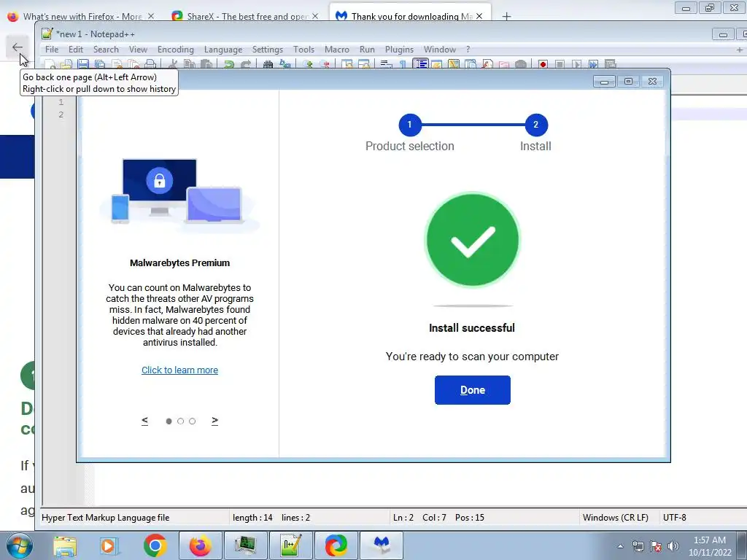Click the Zoom Out icon in Notepad++ toolbar
The width and height of the screenshot is (747, 560).
(325, 64)
